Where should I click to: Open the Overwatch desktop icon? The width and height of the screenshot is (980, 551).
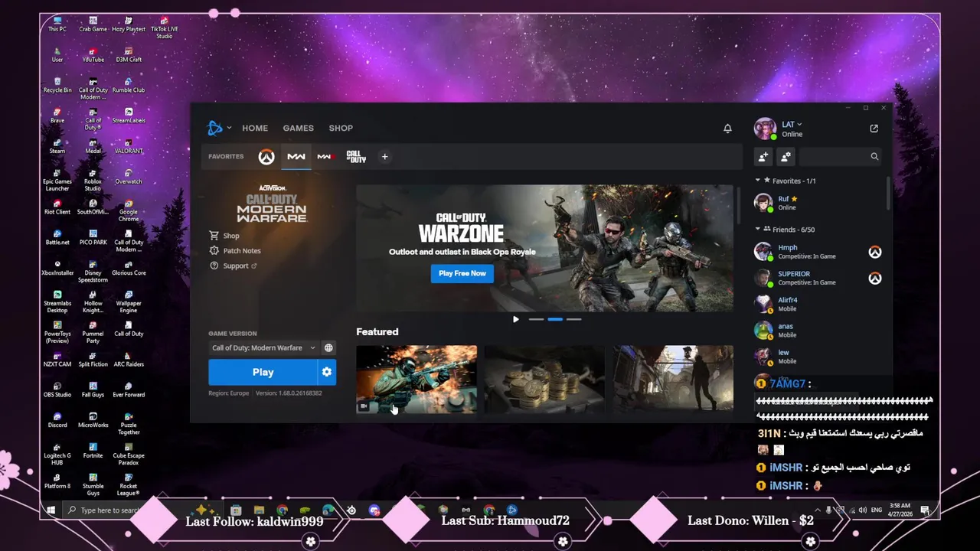[x=129, y=177]
